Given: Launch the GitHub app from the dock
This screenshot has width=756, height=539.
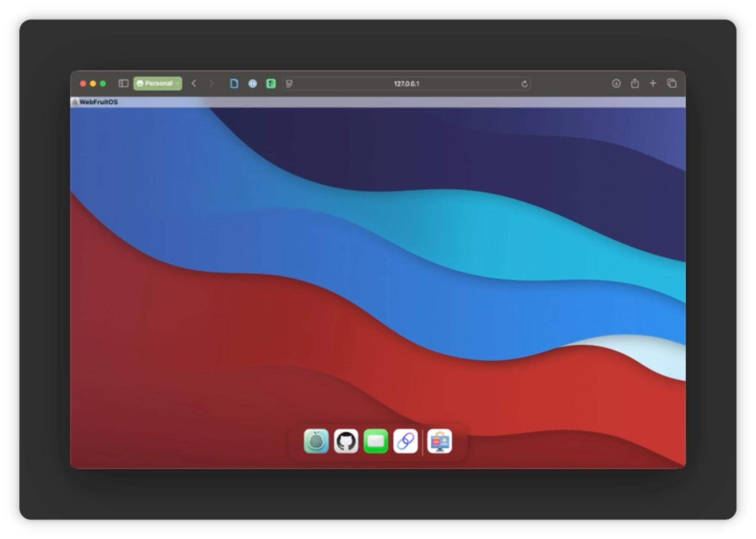Looking at the screenshot, I should tap(346, 441).
